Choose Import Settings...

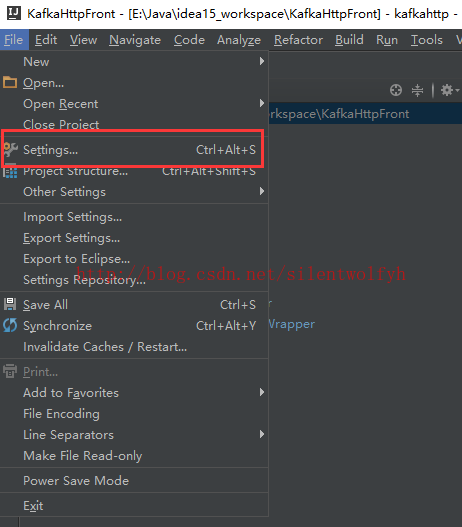point(134,217)
